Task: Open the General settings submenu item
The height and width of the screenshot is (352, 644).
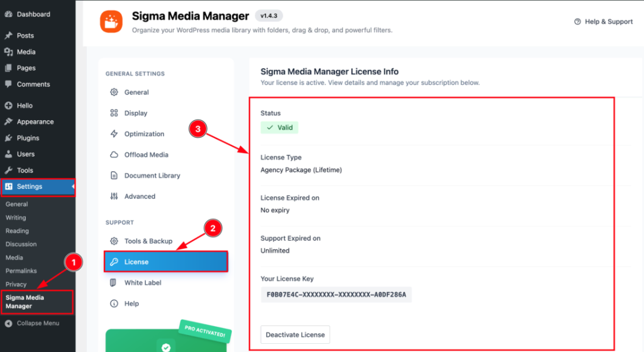Action: click(17, 204)
